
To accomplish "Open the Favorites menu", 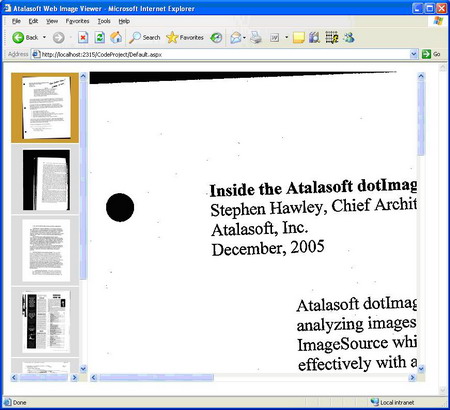I will click(77, 21).
